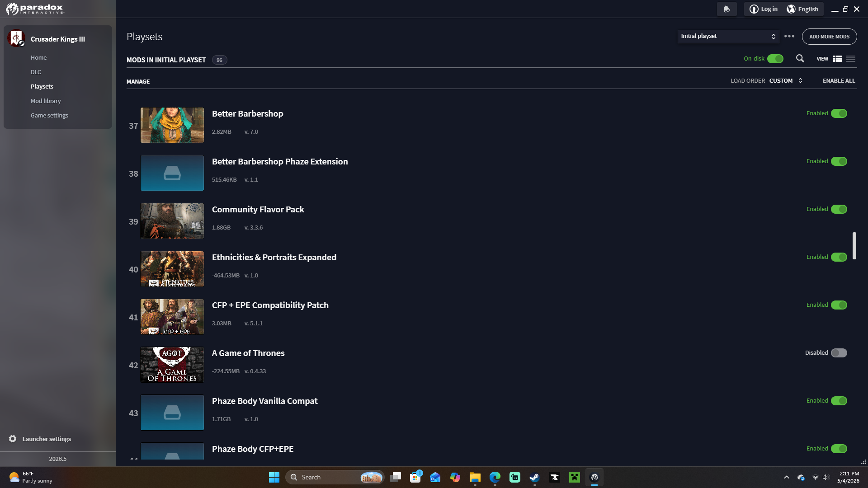Open Minecraft creeper icon in taskbar
868x488 pixels.
coord(575,477)
